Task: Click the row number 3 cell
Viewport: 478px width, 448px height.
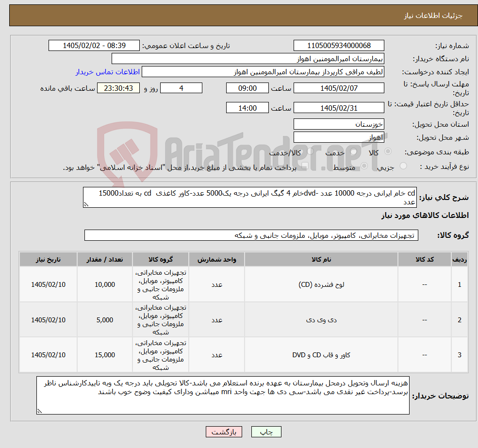Action: (460, 355)
